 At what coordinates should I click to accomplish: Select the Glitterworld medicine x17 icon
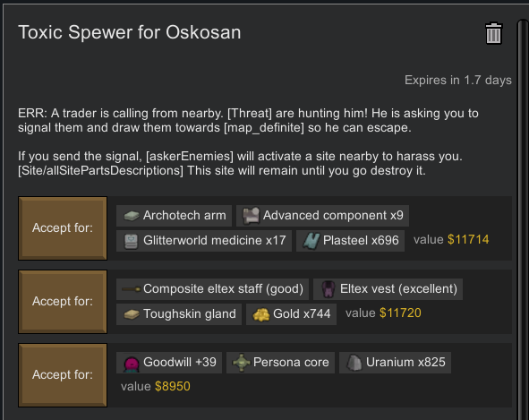tap(132, 241)
